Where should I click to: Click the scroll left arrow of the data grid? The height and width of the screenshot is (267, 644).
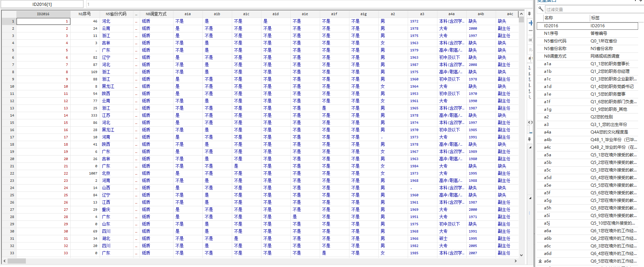click(x=4, y=261)
